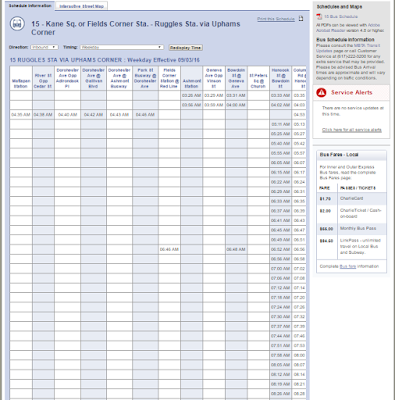This screenshot has width=395, height=400.
Task: Click the Ashmont Station column header
Action: pos(192,83)
